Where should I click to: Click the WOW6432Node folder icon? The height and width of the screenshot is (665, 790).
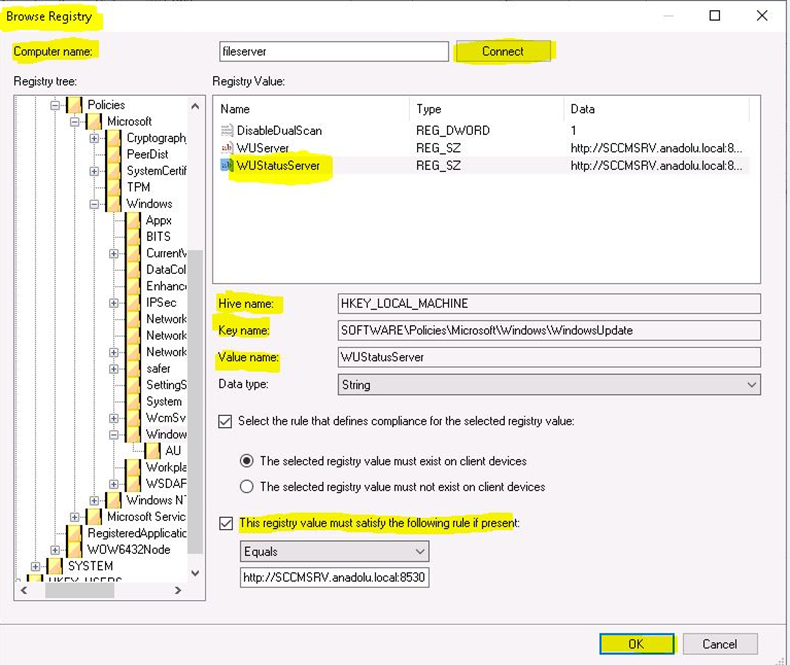(x=75, y=550)
